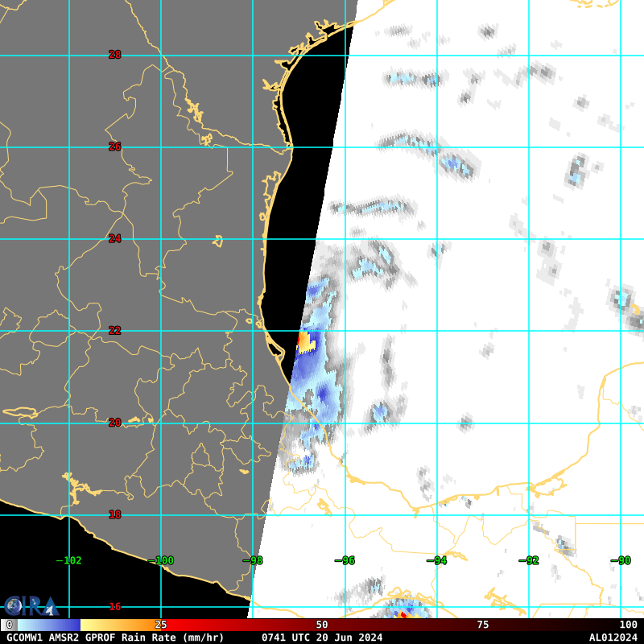Image resolution: width=644 pixels, height=644 pixels.
Task: Click the longitude label -96
Action: (x=345, y=560)
